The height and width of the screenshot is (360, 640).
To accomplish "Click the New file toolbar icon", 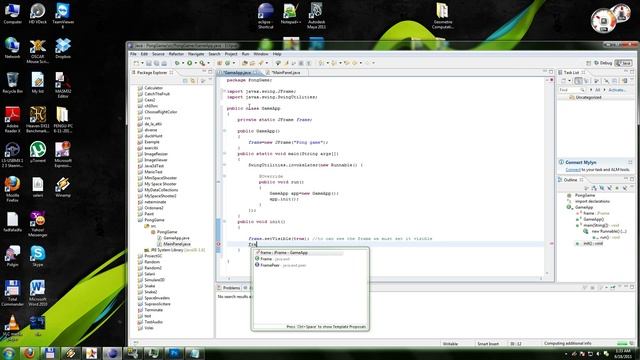I will point(136,63).
